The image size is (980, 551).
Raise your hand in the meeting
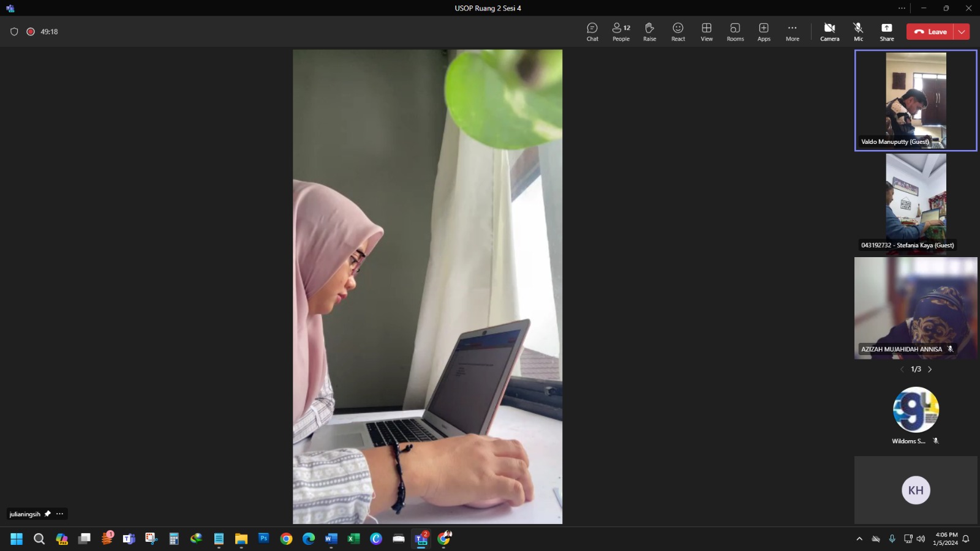tap(649, 32)
